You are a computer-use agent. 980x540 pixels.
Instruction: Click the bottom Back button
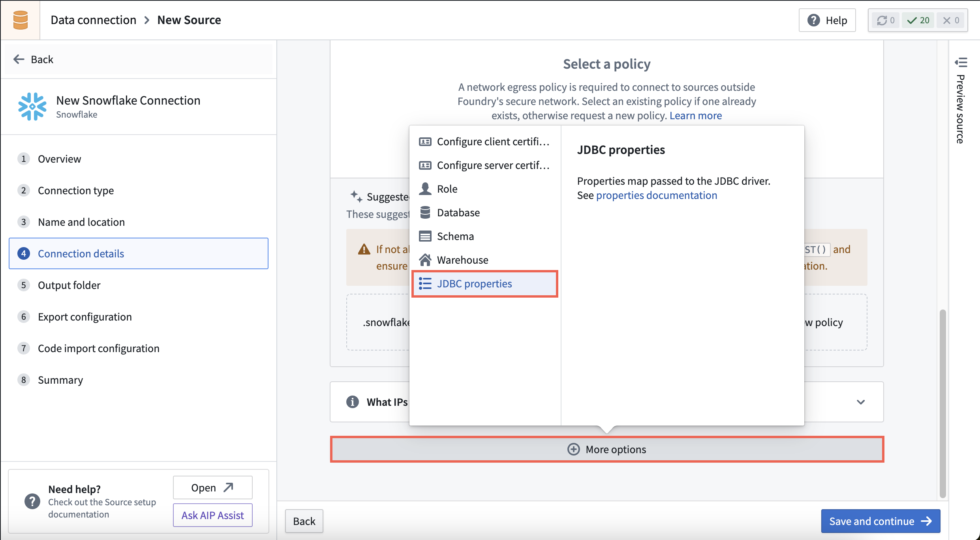coord(304,521)
